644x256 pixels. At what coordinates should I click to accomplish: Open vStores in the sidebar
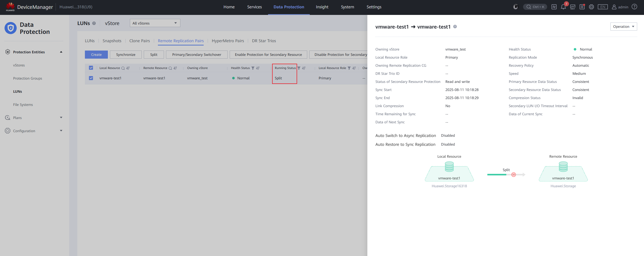(19, 65)
